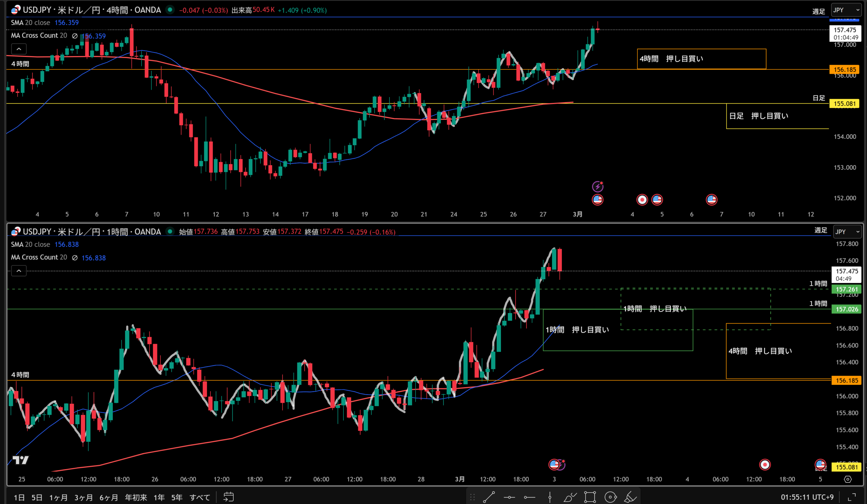Select the brush drawing tool

(570, 497)
